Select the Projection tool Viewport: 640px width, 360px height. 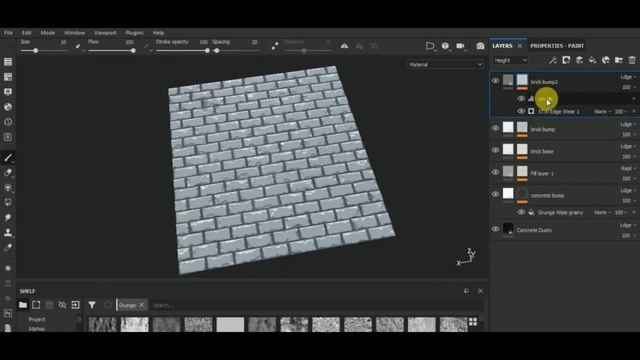coord(8,188)
